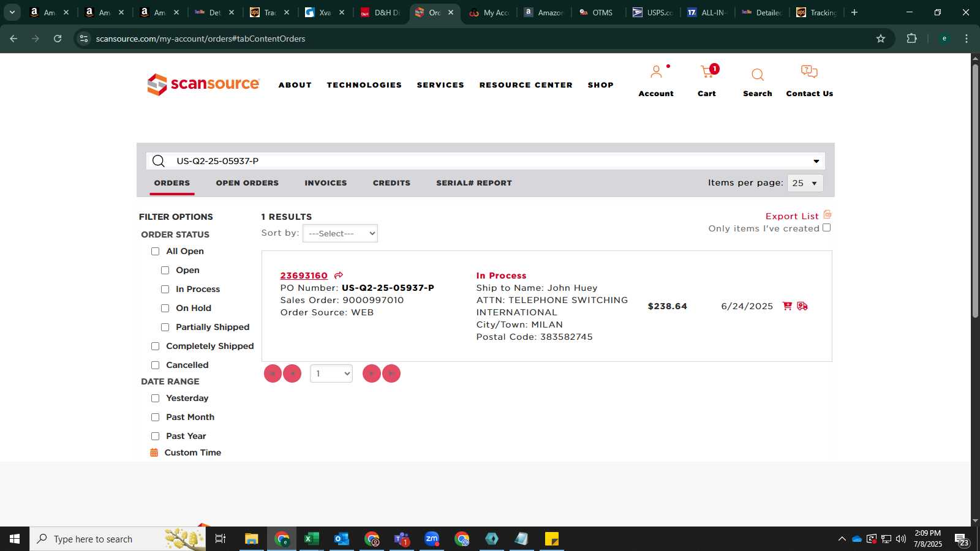Check the Past Month date filter
This screenshot has height=551, width=980.
(x=156, y=418)
